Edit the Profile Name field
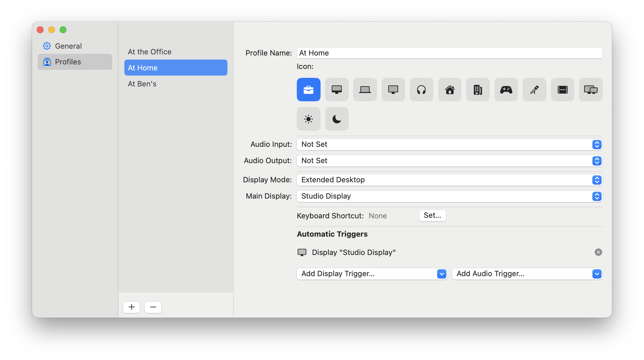644x360 pixels. (449, 53)
